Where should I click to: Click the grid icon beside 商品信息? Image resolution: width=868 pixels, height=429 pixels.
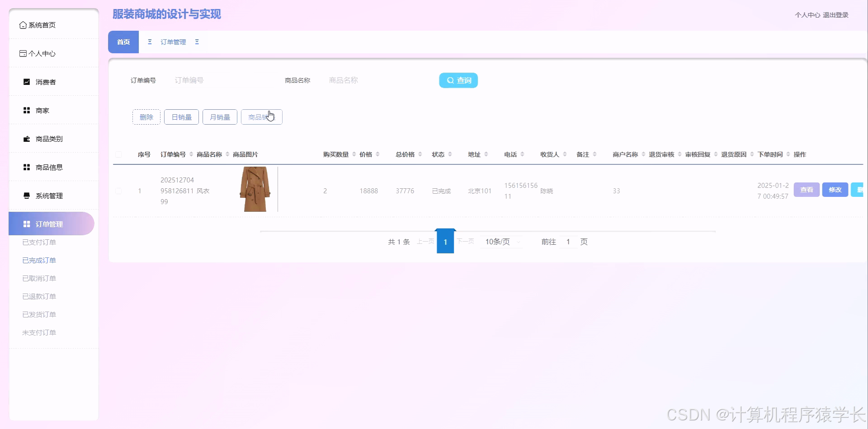(x=27, y=168)
